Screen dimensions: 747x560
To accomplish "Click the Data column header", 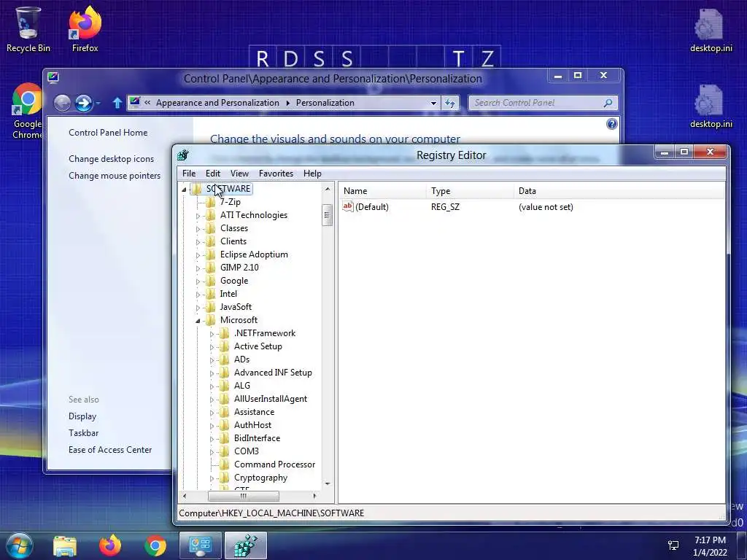I will point(619,191).
